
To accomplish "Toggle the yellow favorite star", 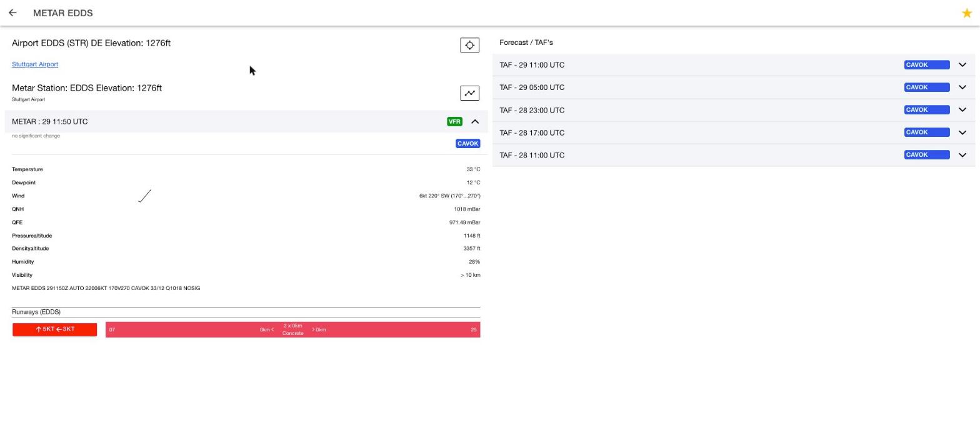I will click(x=967, y=13).
